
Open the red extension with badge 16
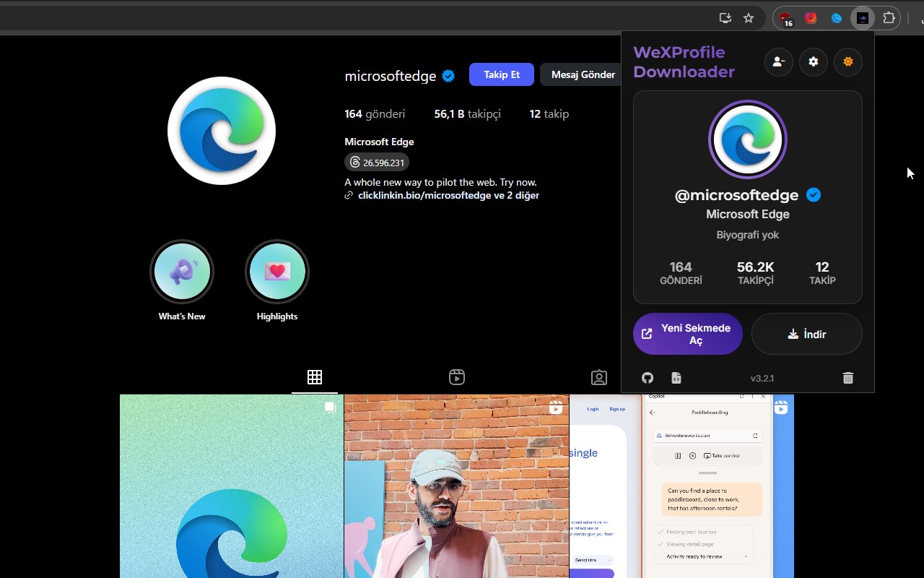(x=785, y=19)
